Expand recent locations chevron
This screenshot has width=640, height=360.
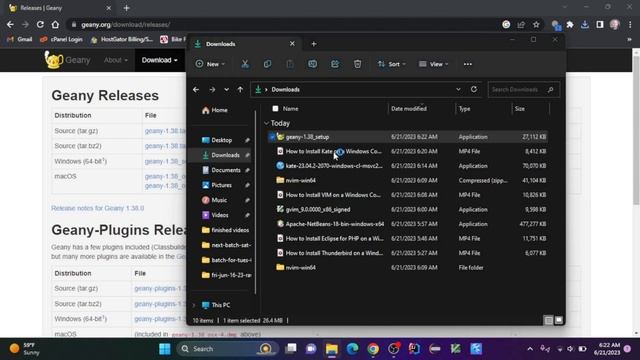[x=226, y=89]
